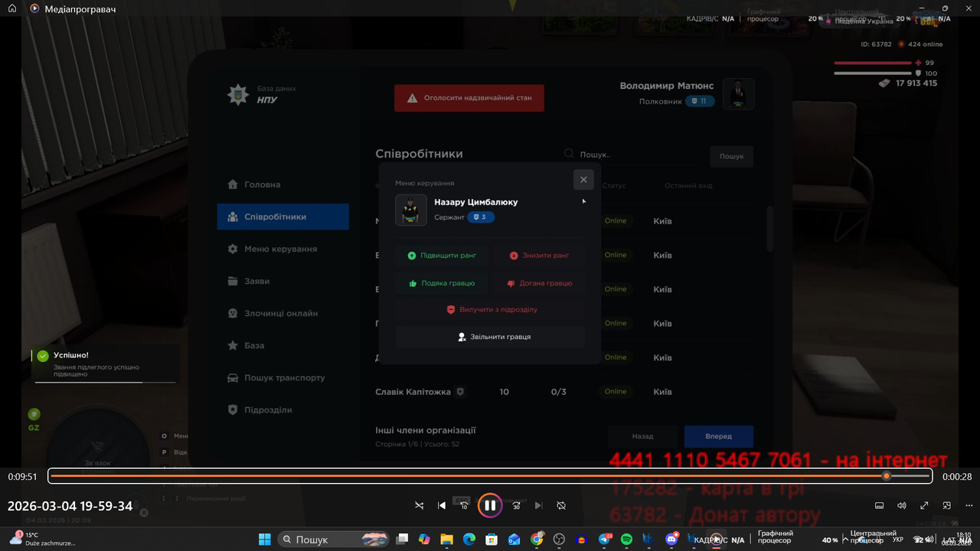Open the weather widget on taskbar

tap(42, 539)
